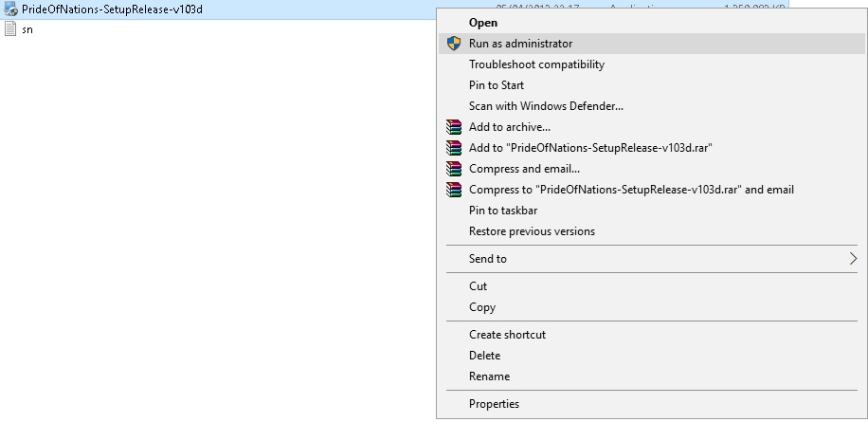Create shortcut for the installer
The height and width of the screenshot is (422, 868).
[507, 335]
